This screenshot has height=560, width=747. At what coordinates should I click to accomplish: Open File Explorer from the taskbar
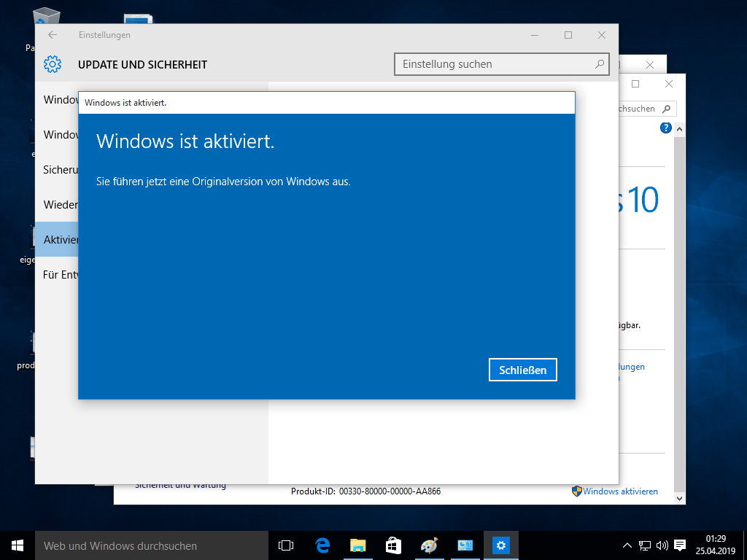pyautogui.click(x=357, y=545)
